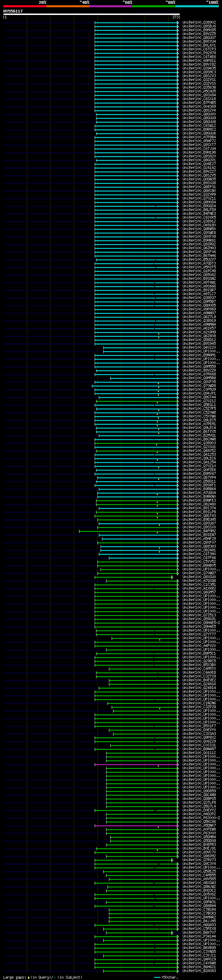Select hit label UniRef100_Q8S2V3
Viewport: 222px width, 980px height.
(199, 76)
